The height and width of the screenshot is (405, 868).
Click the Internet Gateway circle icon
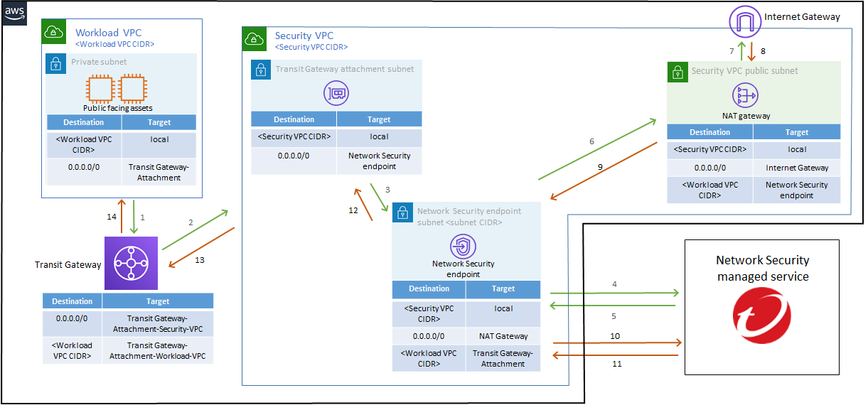pos(745,21)
